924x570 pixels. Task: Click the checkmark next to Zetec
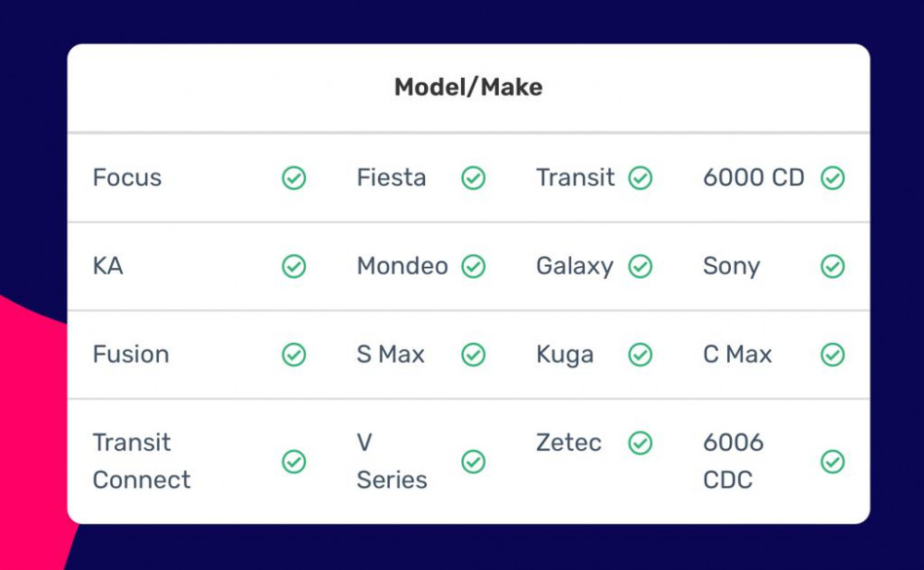pos(640,443)
